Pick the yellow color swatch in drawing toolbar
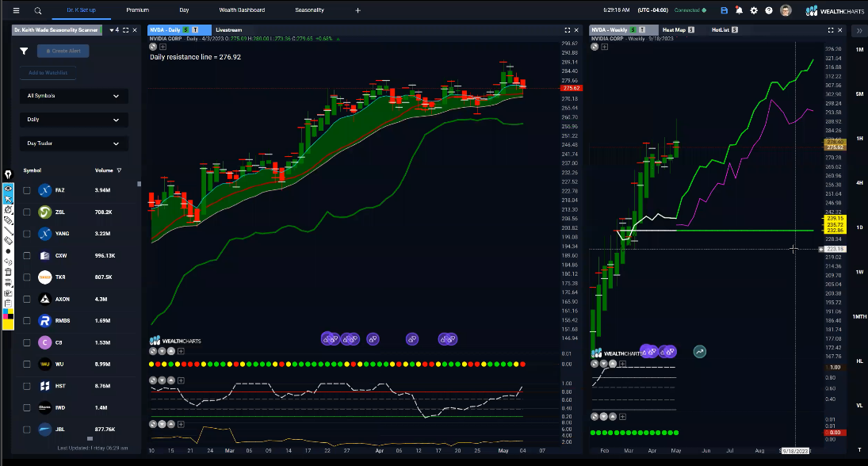This screenshot has width=868, height=466. pyautogui.click(x=8, y=323)
